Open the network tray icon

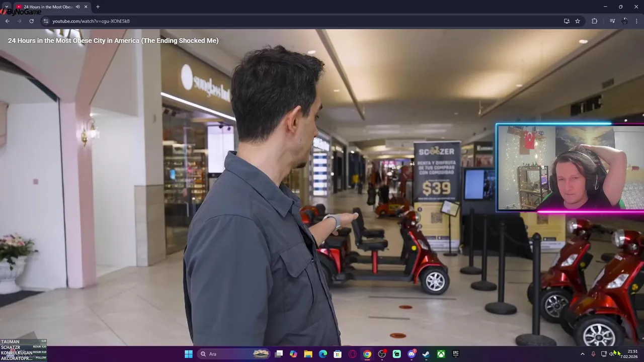604,354
